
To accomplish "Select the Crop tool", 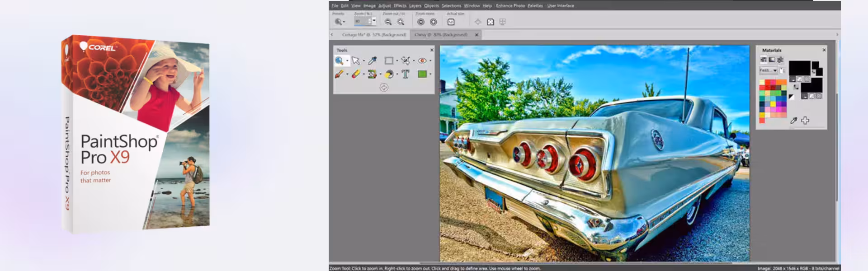I will (x=406, y=61).
